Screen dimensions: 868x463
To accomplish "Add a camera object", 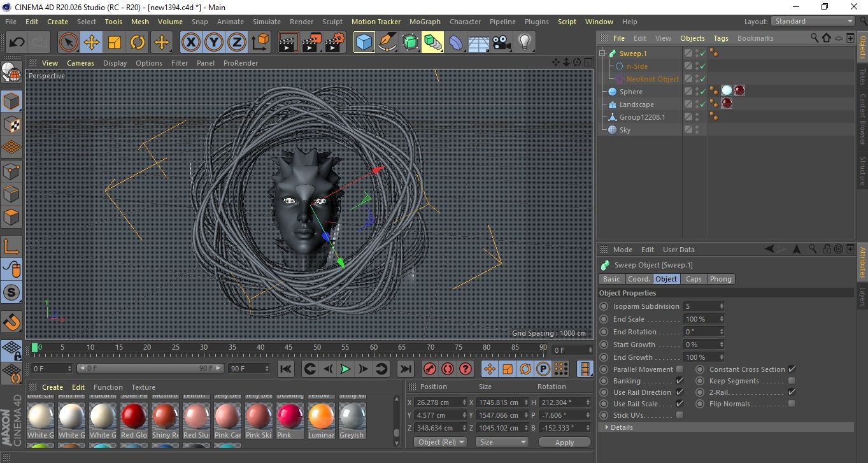I will [x=501, y=43].
